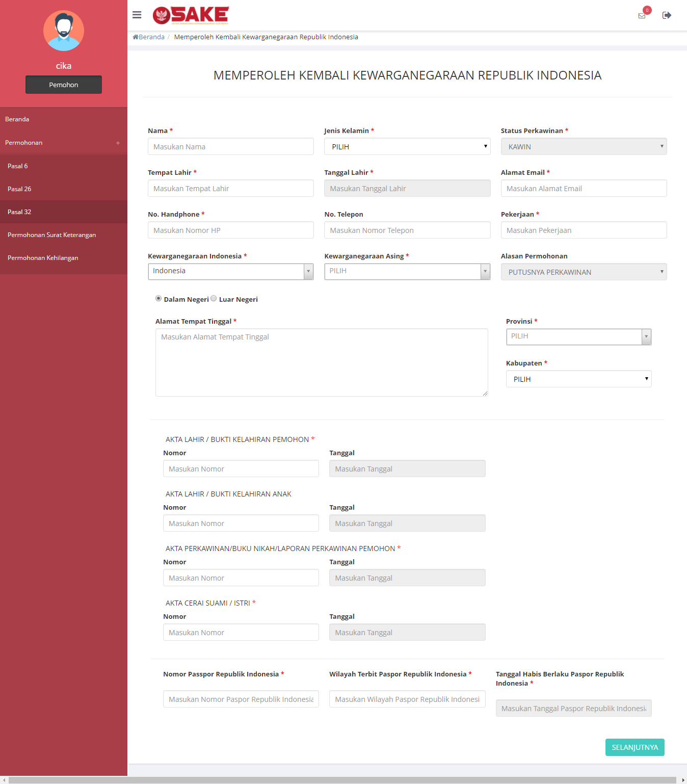Click the SELANJUTNYA button

[x=635, y=747]
